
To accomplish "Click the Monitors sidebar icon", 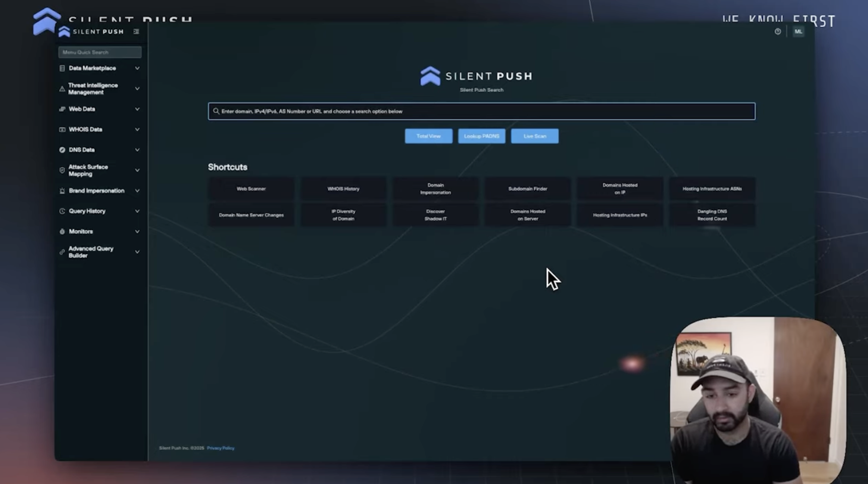I will (x=62, y=232).
